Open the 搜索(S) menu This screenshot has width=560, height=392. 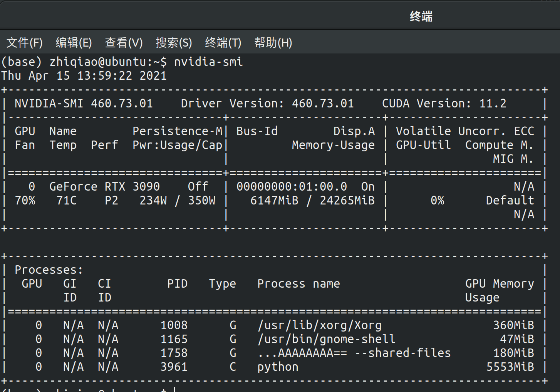(x=174, y=43)
